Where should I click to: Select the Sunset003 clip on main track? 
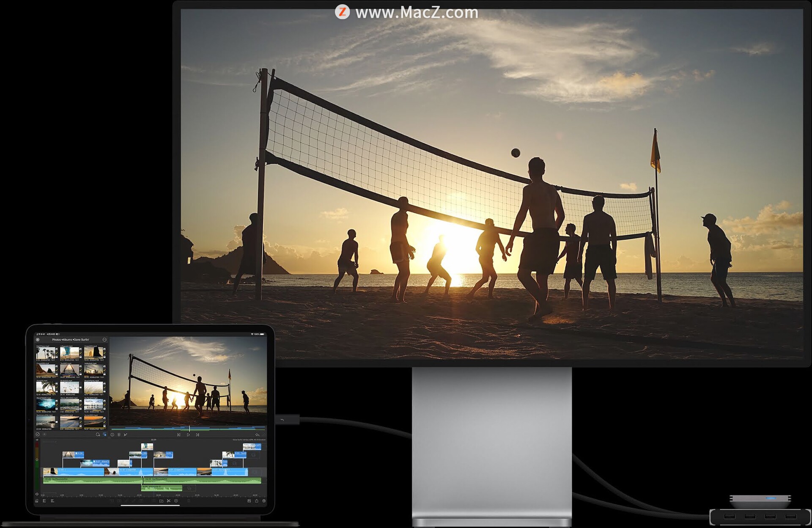222,472
